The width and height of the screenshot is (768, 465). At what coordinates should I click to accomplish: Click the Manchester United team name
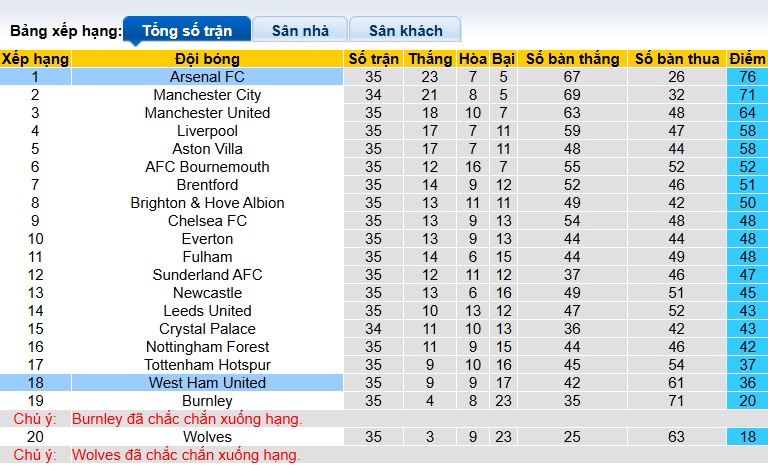pos(207,113)
